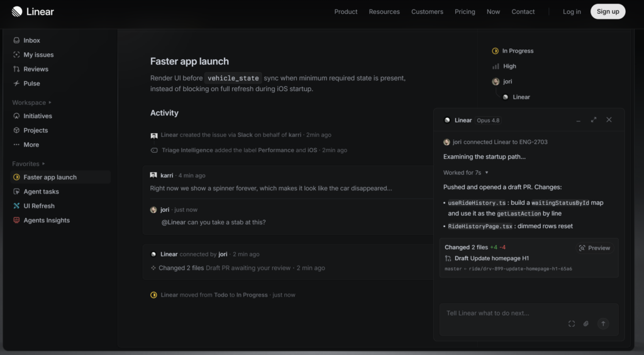Collapse the Favorites section
644x355 pixels.
click(x=28, y=164)
